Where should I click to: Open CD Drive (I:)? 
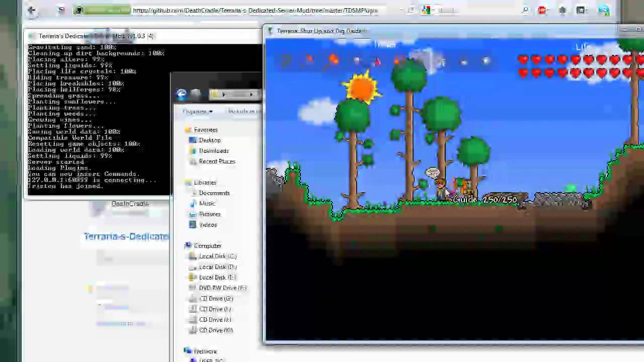[x=215, y=309]
